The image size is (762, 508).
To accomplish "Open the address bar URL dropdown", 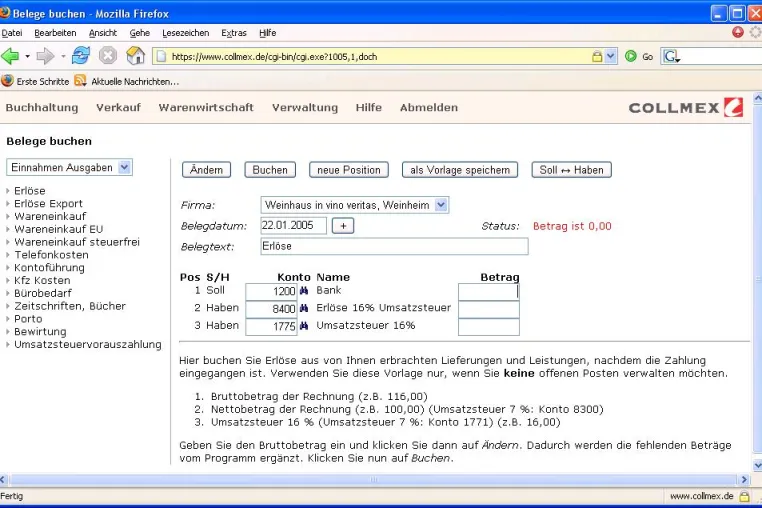I will 611,56.
